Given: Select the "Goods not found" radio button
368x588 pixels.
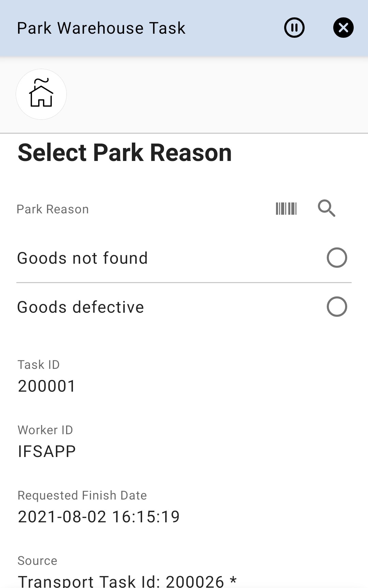Looking at the screenshot, I should coord(337,258).
